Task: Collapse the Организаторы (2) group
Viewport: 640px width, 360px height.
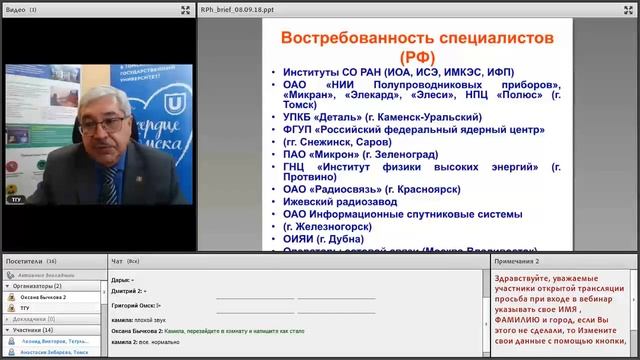Action: 7,286
